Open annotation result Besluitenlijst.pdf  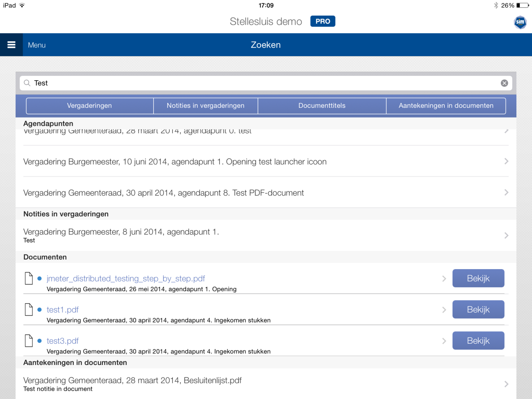[266, 384]
